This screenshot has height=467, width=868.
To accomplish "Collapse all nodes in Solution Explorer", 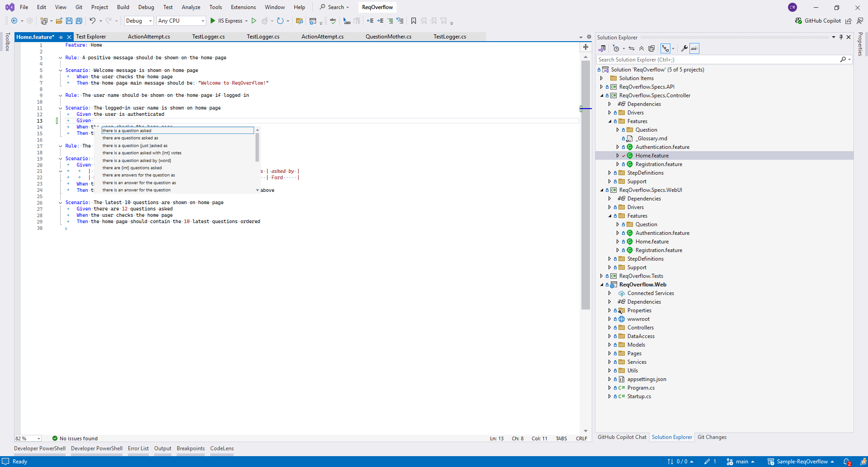I will [x=642, y=48].
